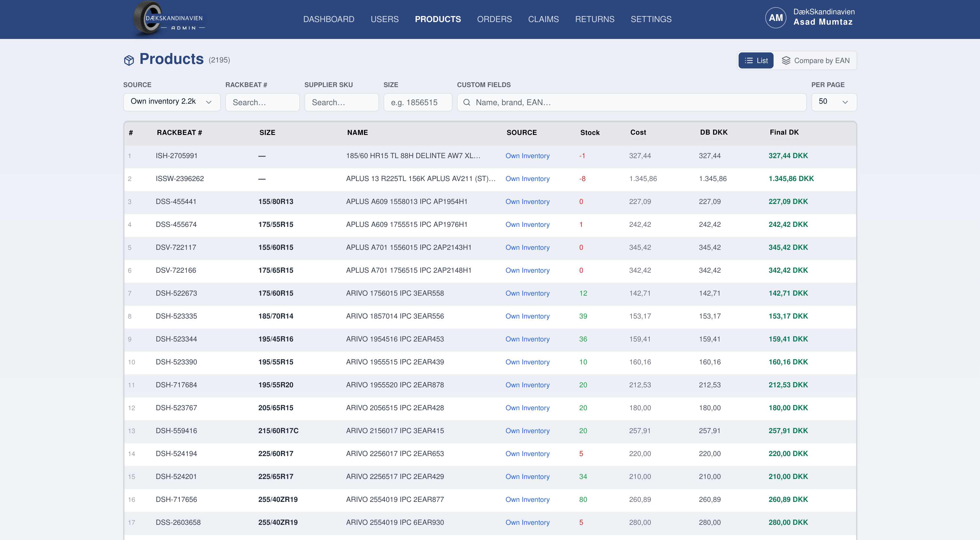Open Own Inventory link for ISSW-2396262
Screen dimensions: 980x540
click(x=527, y=178)
